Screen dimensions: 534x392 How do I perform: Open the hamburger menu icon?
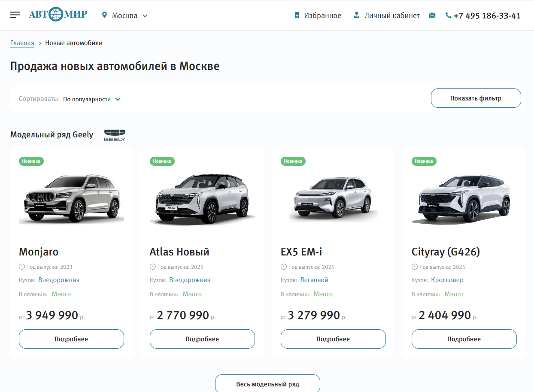click(15, 15)
